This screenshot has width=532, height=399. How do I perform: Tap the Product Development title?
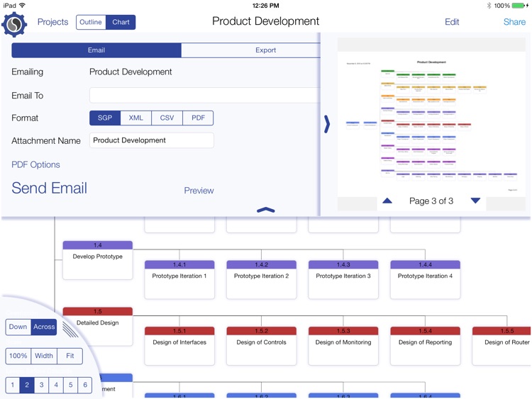266,21
